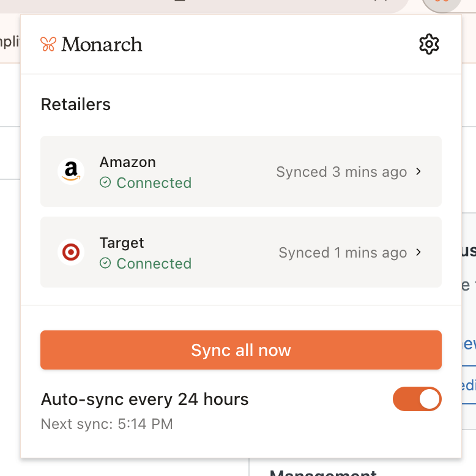Click the Monarch wordmark in the header

tap(102, 45)
